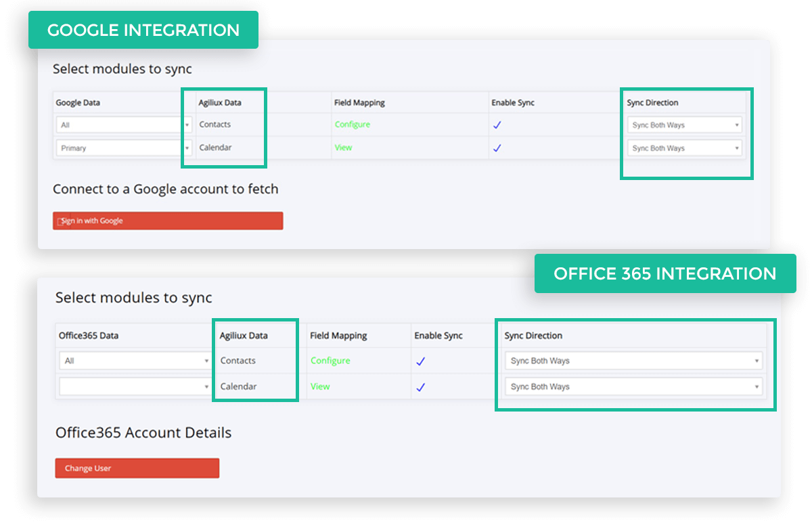This screenshot has width=812, height=532.
Task: Click Sign in with Google button
Action: (x=168, y=221)
